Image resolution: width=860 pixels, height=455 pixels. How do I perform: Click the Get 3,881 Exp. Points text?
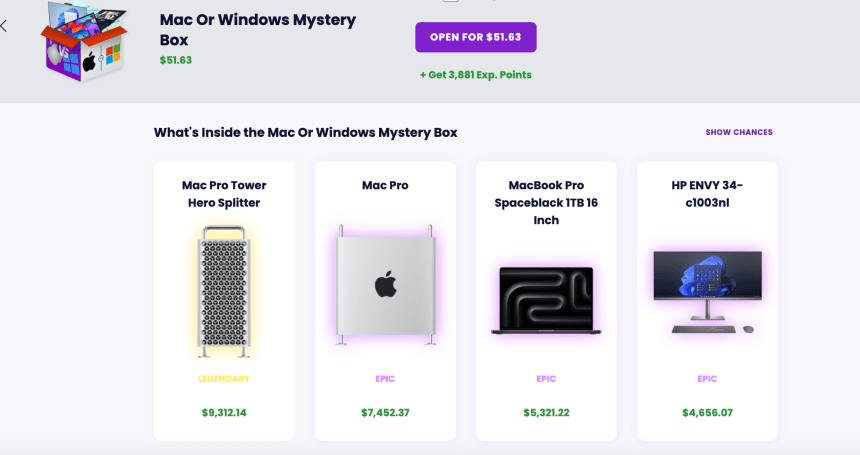(476, 75)
